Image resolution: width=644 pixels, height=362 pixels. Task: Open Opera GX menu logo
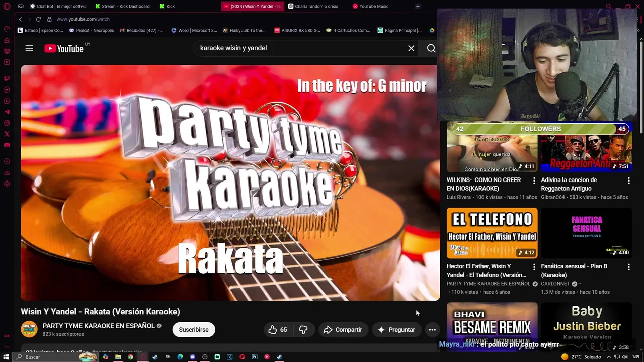7,7
